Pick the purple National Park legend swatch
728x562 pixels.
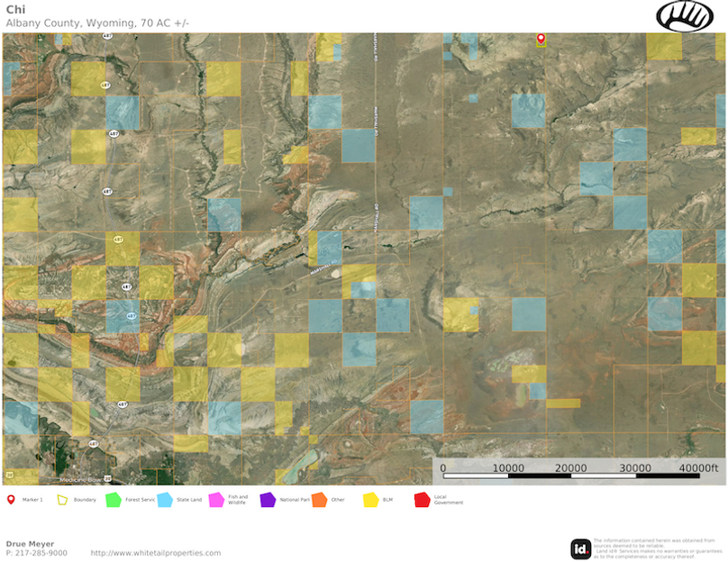click(268, 499)
